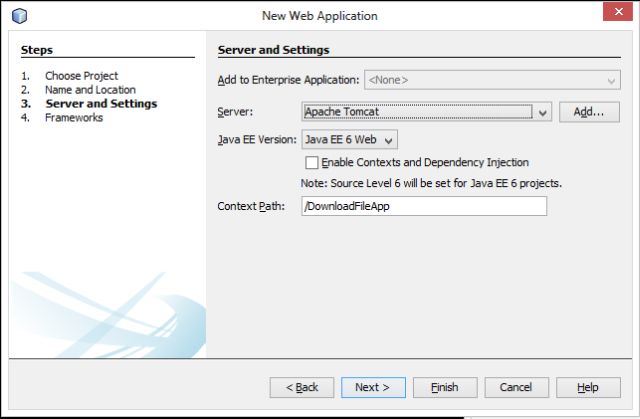640x419 pixels.
Task: Click the 'Server and Settings' panel heading
Action: [273, 50]
